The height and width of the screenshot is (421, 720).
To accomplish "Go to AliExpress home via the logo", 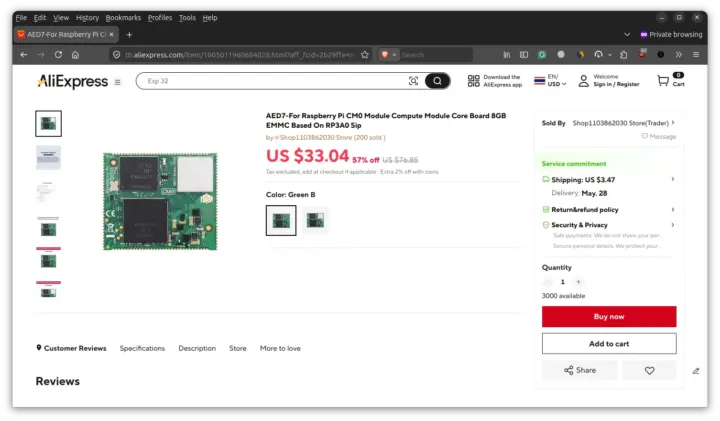I will tap(73, 81).
